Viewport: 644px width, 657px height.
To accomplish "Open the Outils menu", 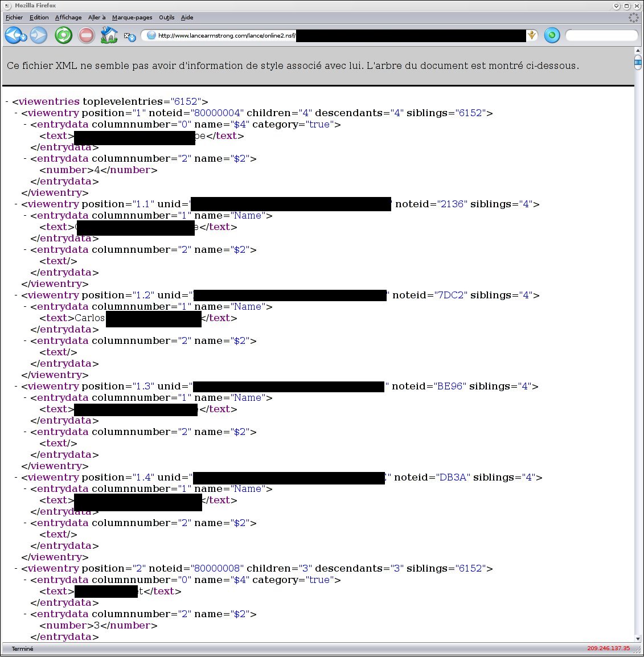I will [167, 18].
